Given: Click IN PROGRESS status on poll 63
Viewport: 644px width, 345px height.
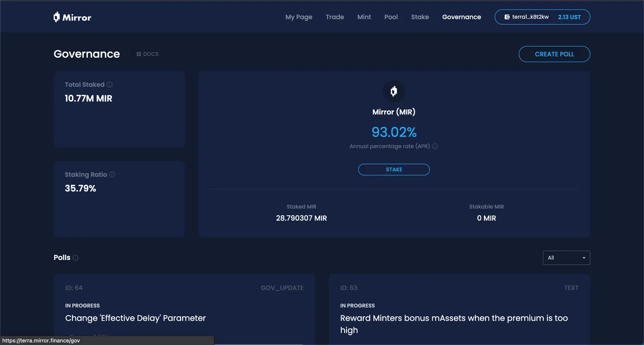Looking at the screenshot, I should click(358, 306).
